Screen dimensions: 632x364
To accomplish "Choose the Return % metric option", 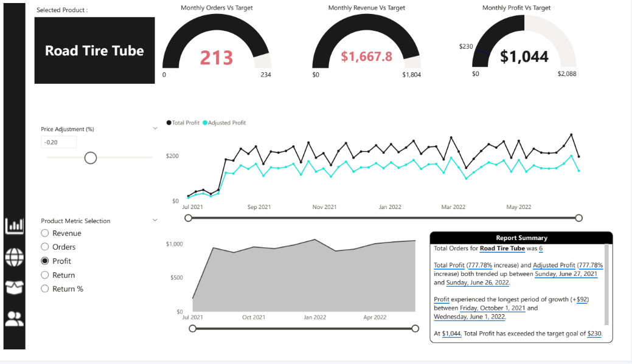I will [x=45, y=289].
